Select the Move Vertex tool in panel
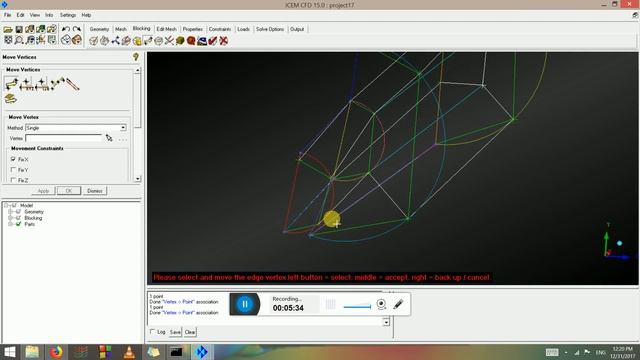This screenshot has width=640, height=360. 11,84
